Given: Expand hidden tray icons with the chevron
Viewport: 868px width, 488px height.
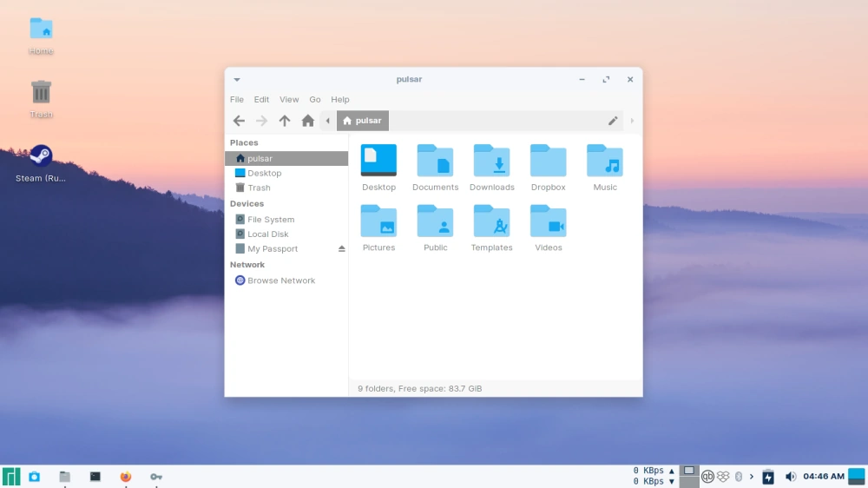Looking at the screenshot, I should (x=751, y=477).
